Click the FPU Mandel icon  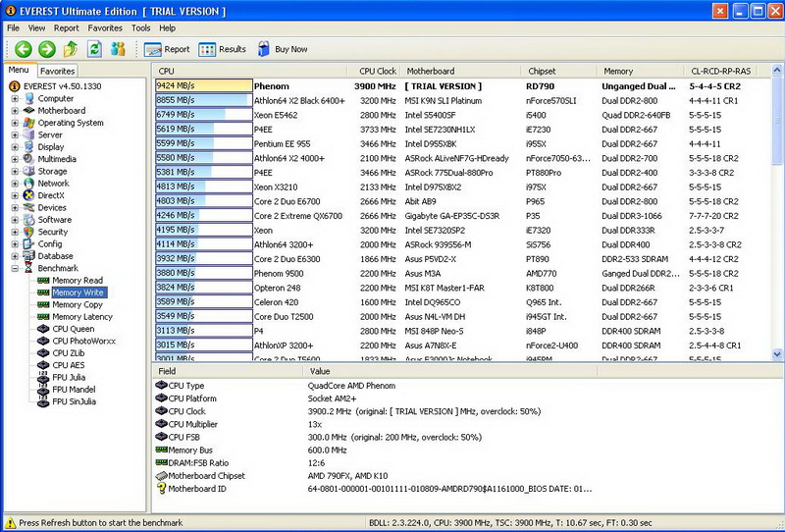tap(43, 390)
